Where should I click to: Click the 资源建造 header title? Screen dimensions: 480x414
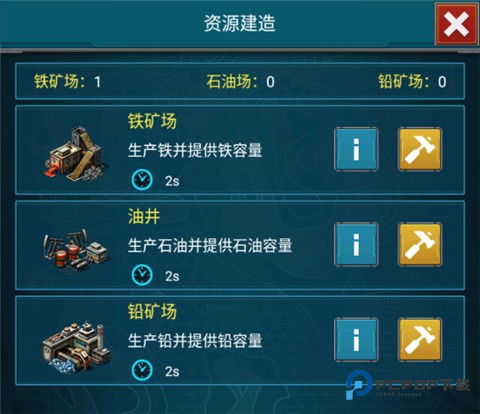240,23
